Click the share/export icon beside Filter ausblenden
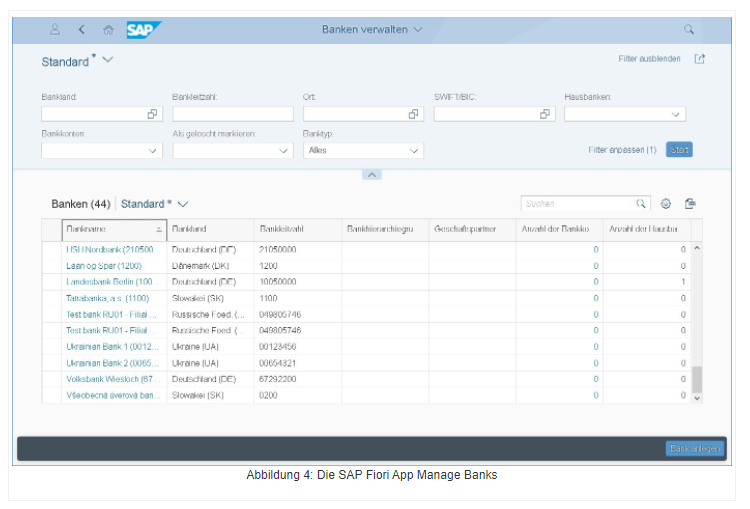The width and height of the screenshot is (750, 509). [700, 59]
